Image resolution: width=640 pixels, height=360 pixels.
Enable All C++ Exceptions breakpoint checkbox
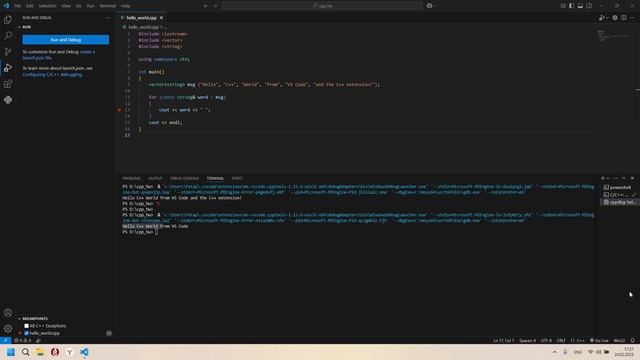click(x=27, y=326)
